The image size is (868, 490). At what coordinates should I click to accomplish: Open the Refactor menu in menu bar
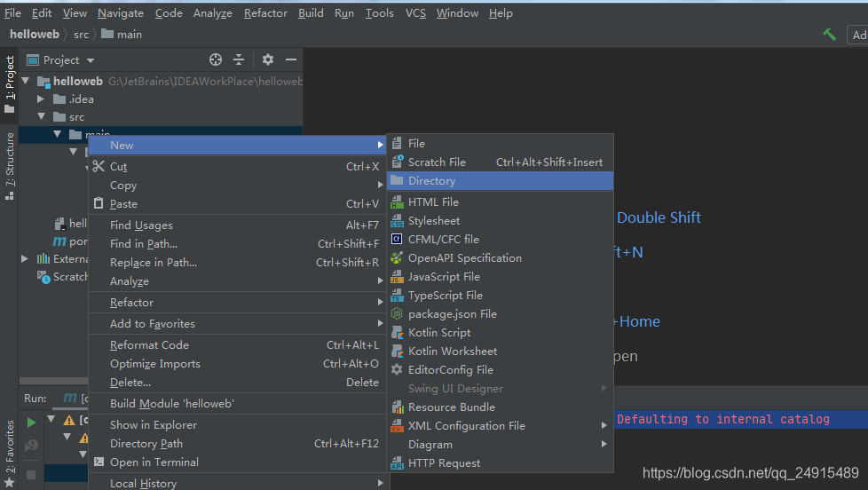(265, 12)
